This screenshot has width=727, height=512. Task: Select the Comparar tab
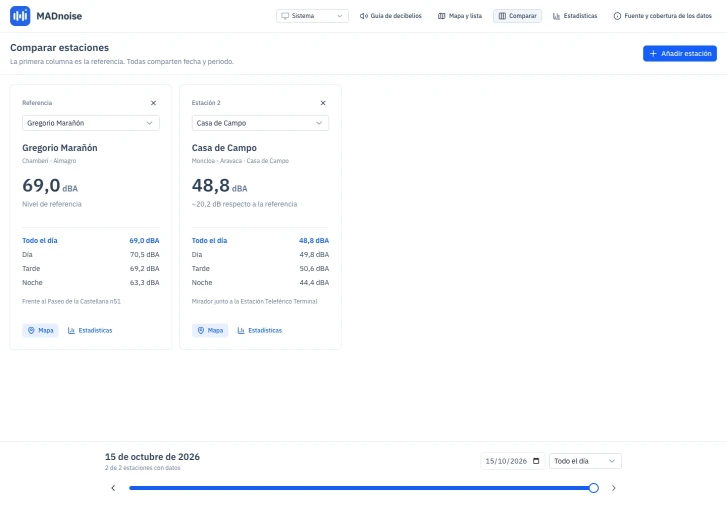(517, 16)
